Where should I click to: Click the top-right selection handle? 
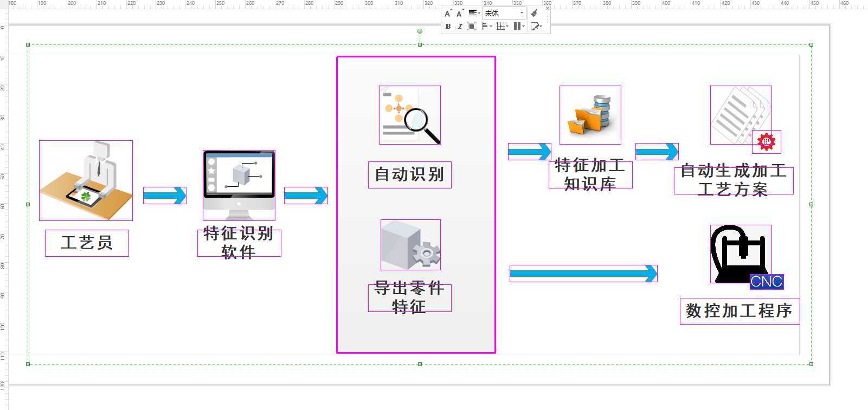click(811, 44)
